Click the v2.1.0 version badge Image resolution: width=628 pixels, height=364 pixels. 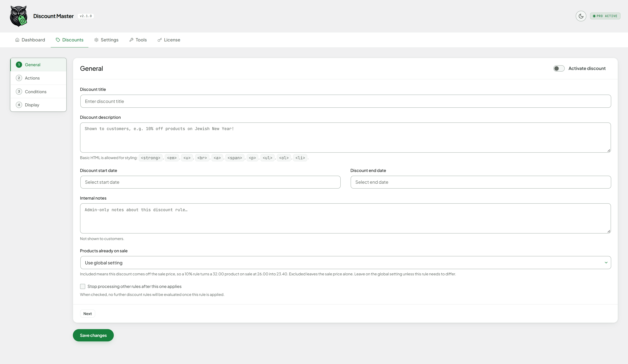(86, 16)
